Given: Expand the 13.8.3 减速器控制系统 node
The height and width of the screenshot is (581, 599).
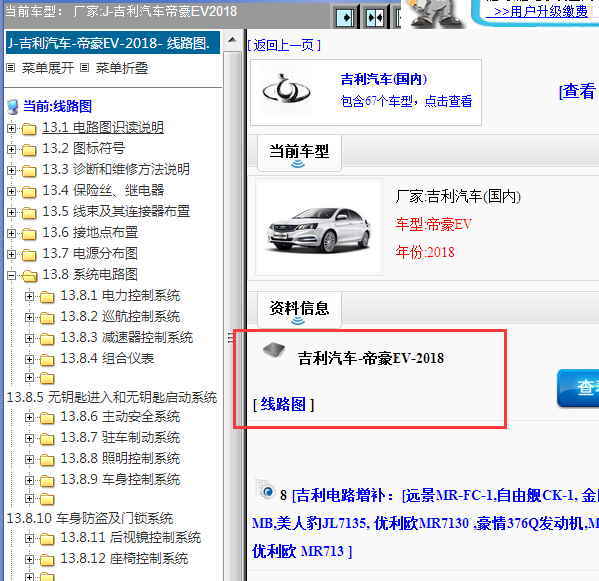Looking at the screenshot, I should (29, 338).
